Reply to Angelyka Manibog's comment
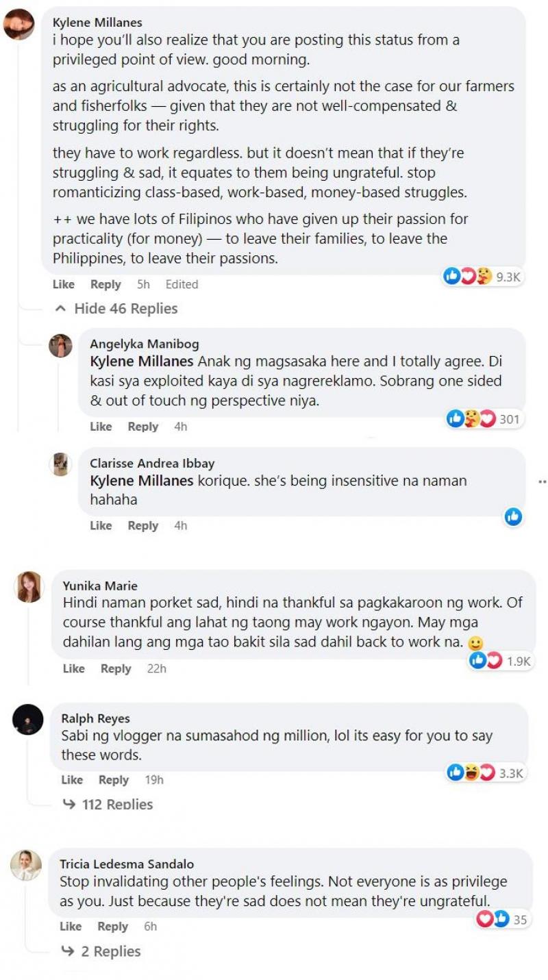The width and height of the screenshot is (548, 980). (x=142, y=427)
